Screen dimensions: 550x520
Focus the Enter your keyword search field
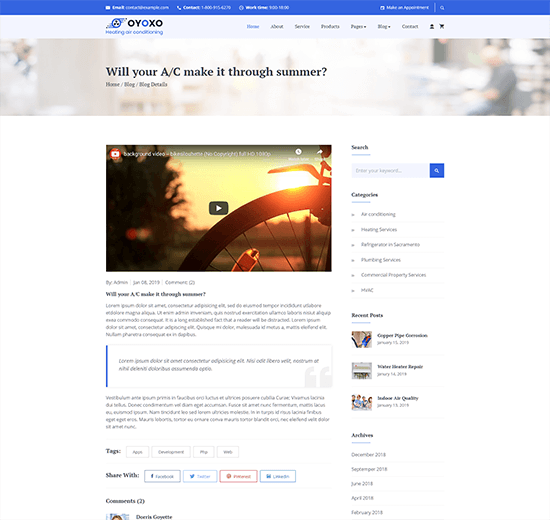click(x=390, y=171)
